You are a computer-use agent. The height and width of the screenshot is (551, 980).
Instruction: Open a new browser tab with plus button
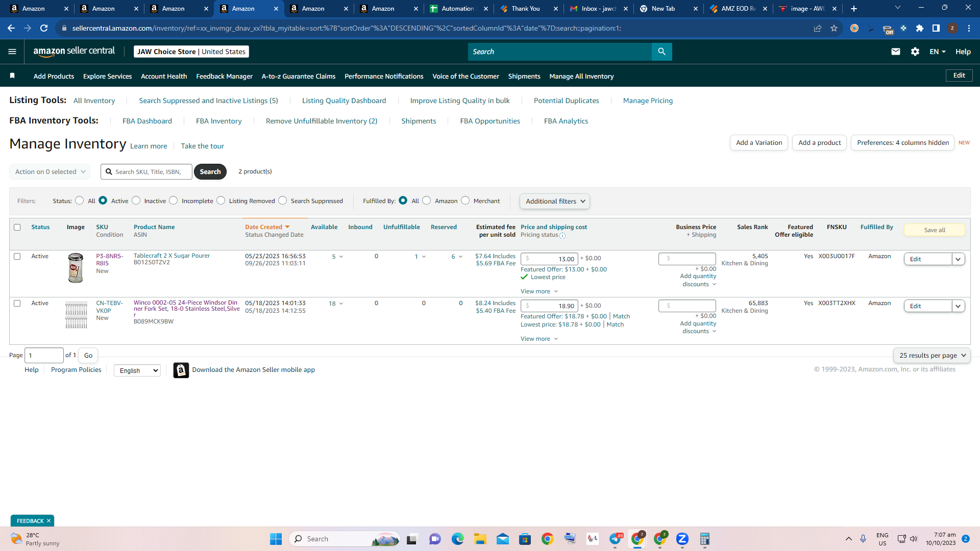854,9
